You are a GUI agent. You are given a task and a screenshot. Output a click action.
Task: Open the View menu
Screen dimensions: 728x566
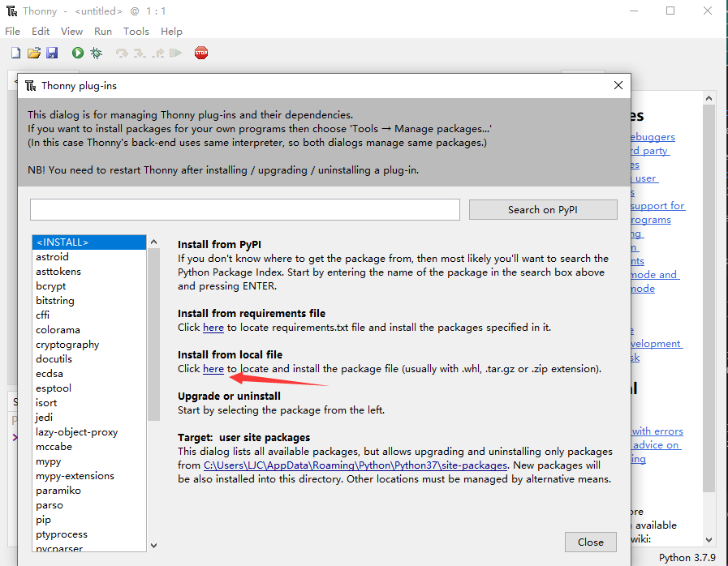click(71, 32)
